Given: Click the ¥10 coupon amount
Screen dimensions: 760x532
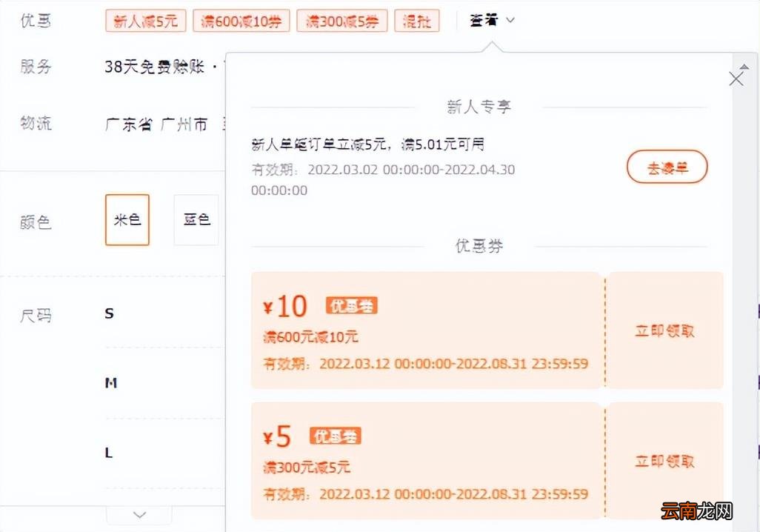Looking at the screenshot, I should 285,306.
